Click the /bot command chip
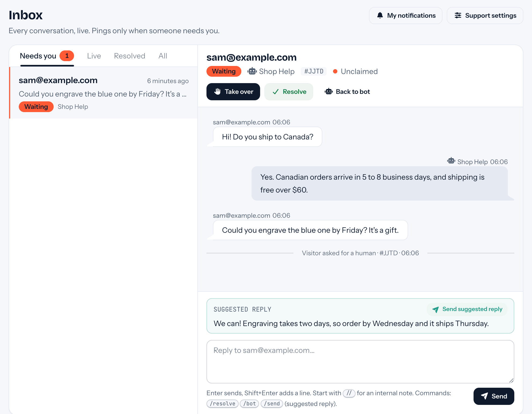 click(x=249, y=404)
